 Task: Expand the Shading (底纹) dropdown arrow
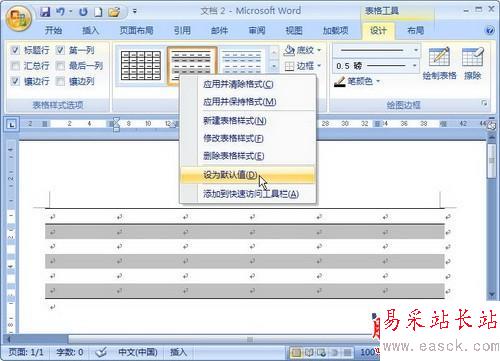tap(319, 50)
